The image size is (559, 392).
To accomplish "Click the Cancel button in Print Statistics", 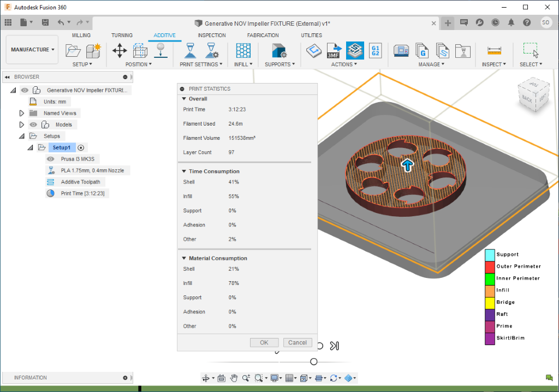I will pos(298,342).
